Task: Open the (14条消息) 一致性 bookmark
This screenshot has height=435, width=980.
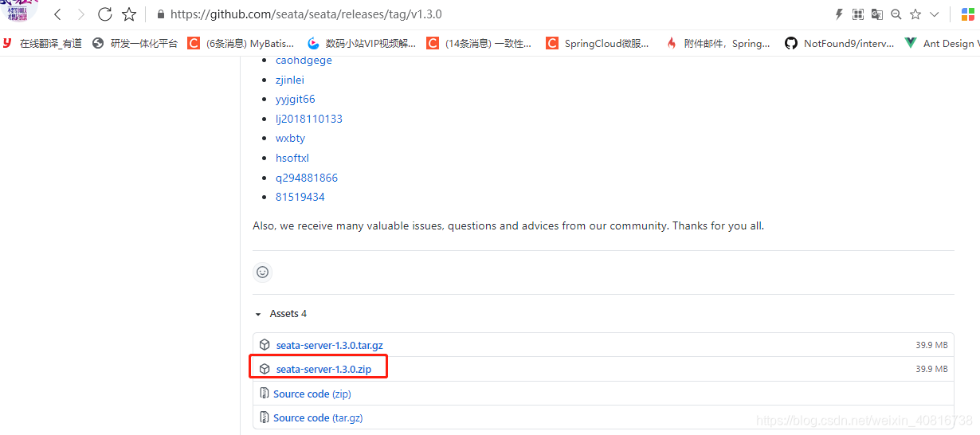Action: 479,43
